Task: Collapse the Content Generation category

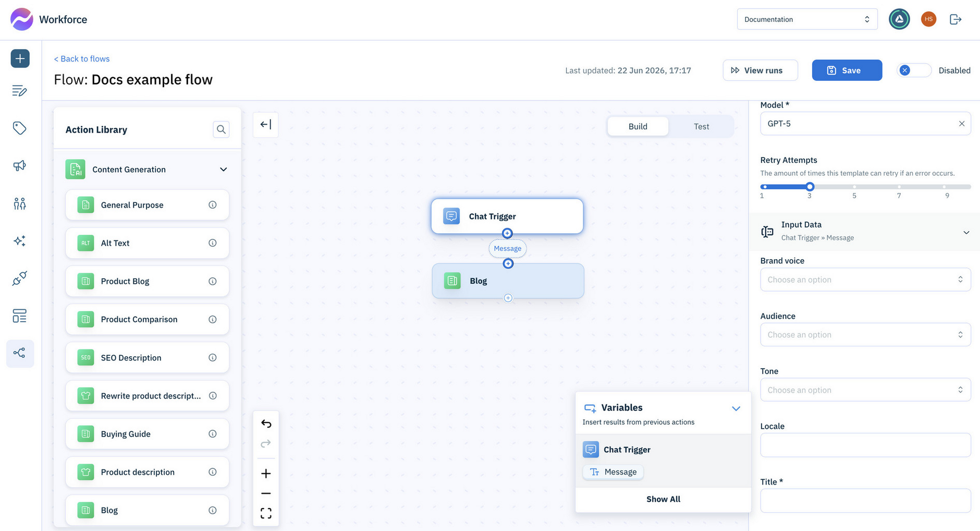Action: click(x=224, y=170)
